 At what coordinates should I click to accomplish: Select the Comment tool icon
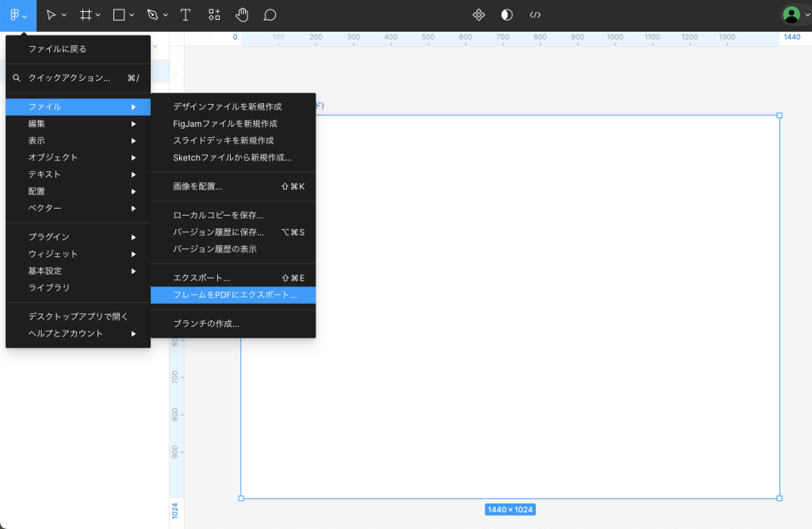(270, 15)
